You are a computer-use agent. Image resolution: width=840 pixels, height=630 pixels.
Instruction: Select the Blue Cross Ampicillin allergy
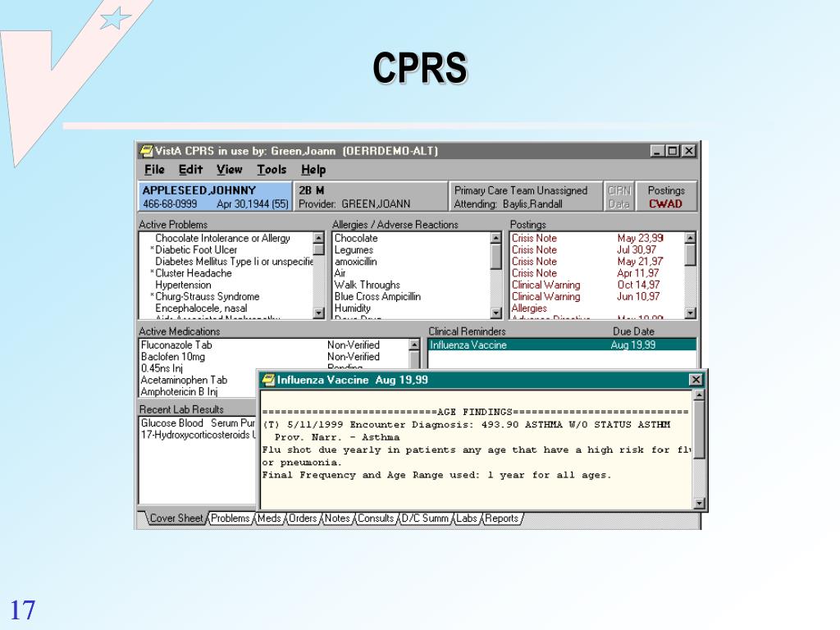[x=377, y=297]
